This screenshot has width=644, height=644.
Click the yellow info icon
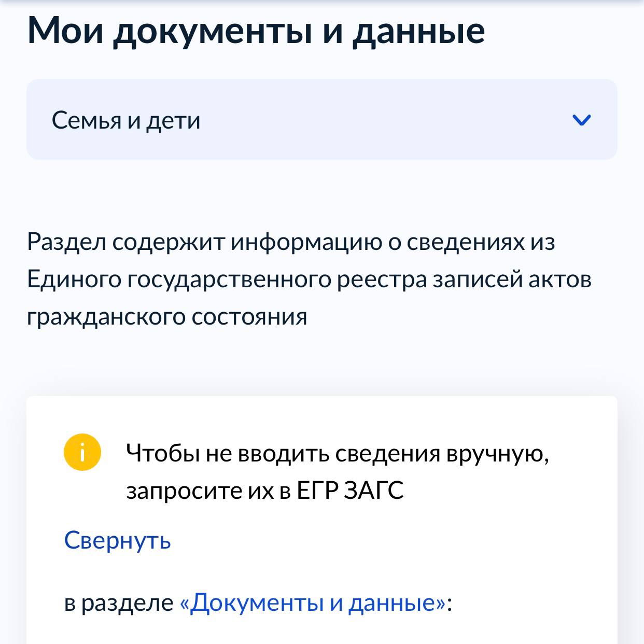(x=82, y=452)
